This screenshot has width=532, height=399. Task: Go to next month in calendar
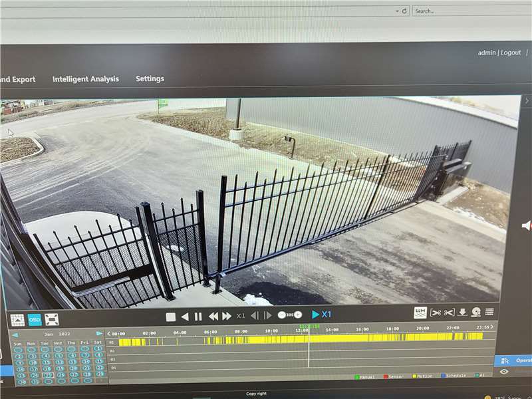(100, 333)
